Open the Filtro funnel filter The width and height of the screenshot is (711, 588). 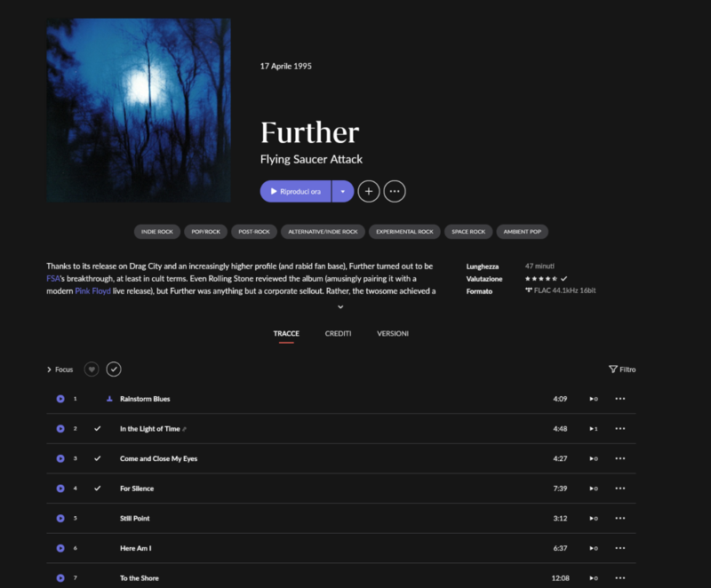[622, 369]
